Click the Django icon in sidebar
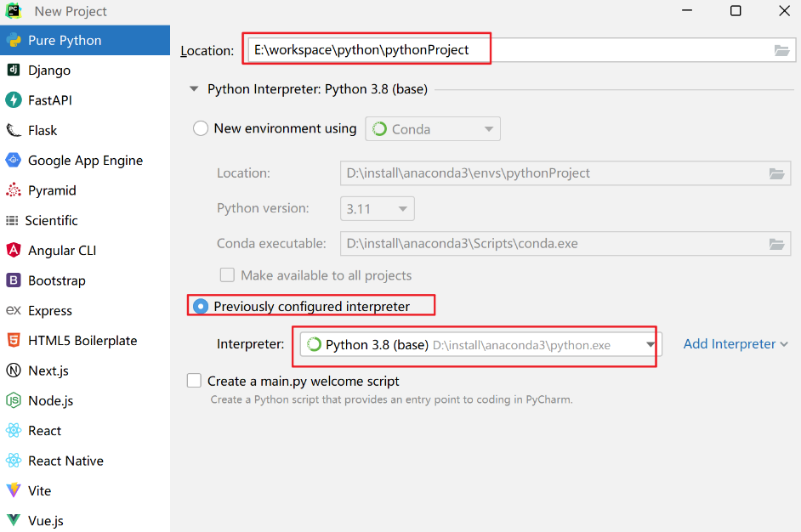The image size is (801, 532). click(x=14, y=70)
